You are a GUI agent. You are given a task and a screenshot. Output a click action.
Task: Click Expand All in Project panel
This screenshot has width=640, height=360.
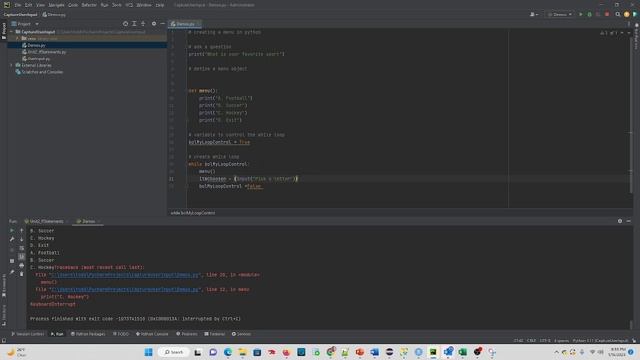click(x=134, y=24)
